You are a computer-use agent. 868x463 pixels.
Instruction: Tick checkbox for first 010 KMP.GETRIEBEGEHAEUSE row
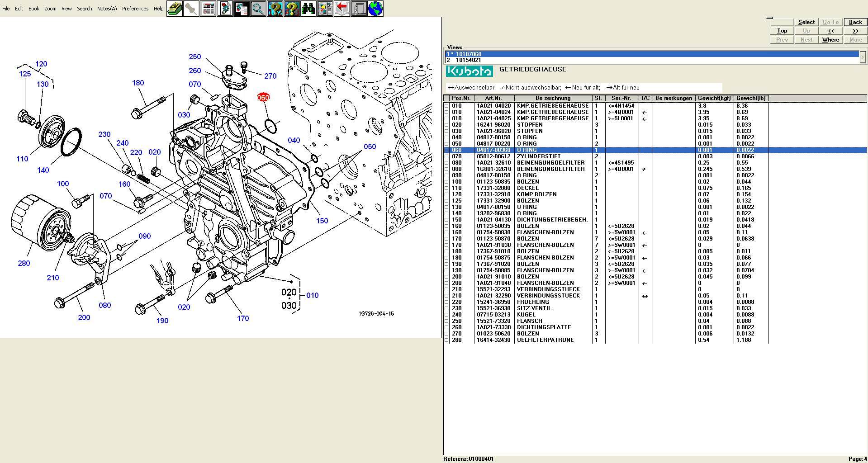447,106
